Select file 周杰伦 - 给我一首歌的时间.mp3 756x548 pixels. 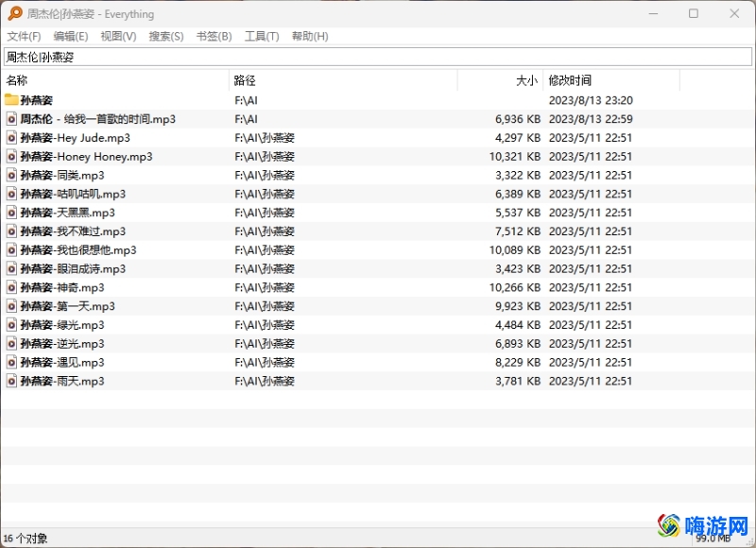tap(98, 119)
